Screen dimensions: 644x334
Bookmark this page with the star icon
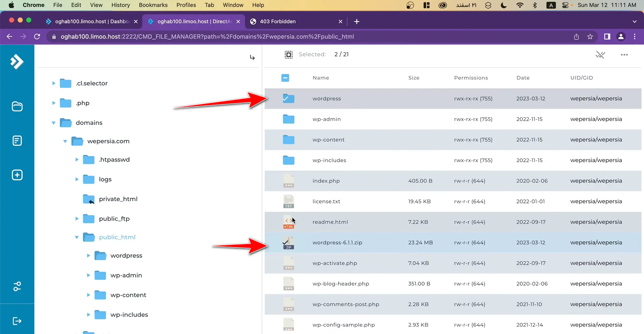point(590,37)
